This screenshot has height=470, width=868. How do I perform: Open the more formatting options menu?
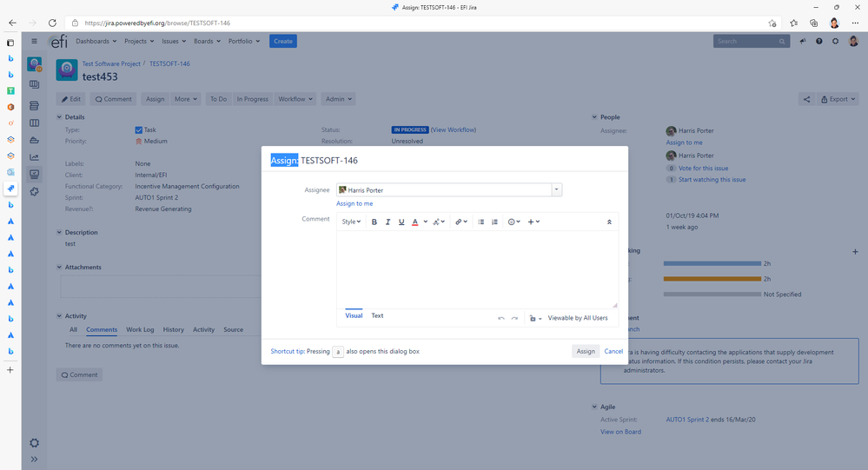coord(439,222)
